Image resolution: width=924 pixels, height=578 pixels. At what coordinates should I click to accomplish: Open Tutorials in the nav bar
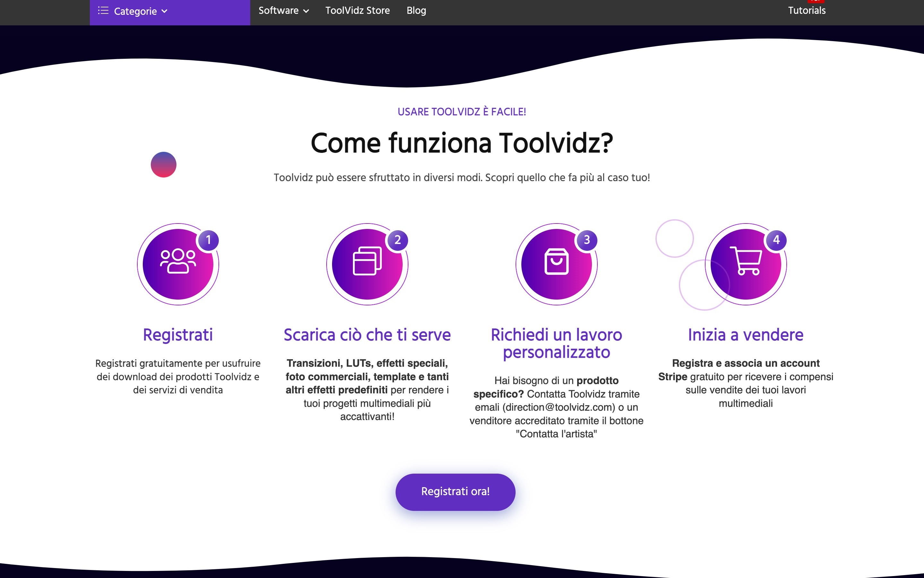click(x=807, y=11)
